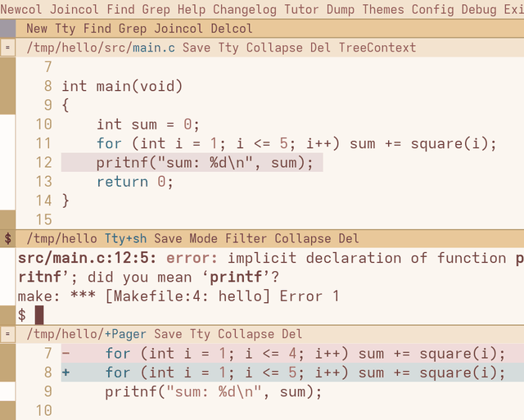
Task: Open src/main.c:12:5 error location
Action: click(x=87, y=258)
